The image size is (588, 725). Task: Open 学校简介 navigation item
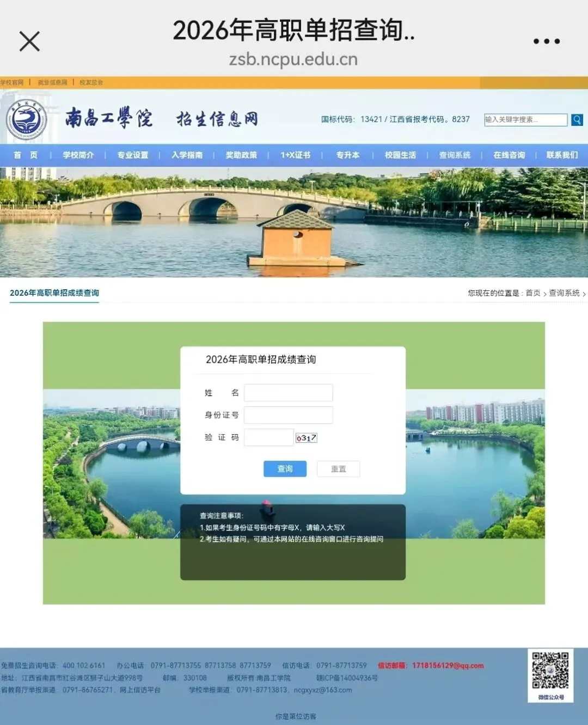pos(78,155)
